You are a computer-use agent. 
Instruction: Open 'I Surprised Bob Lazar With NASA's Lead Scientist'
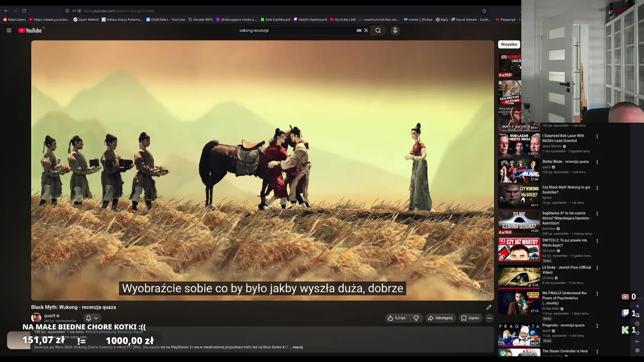(x=563, y=138)
